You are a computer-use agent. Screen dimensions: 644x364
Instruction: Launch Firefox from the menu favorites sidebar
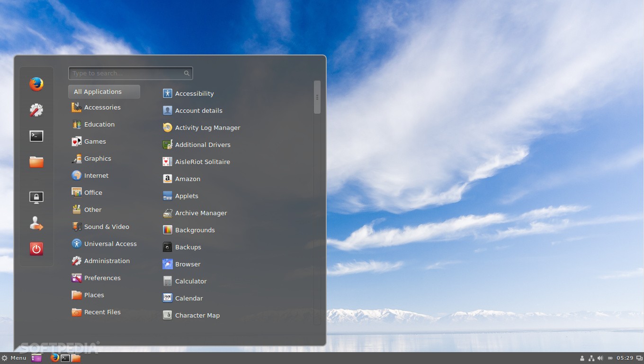coord(36,84)
